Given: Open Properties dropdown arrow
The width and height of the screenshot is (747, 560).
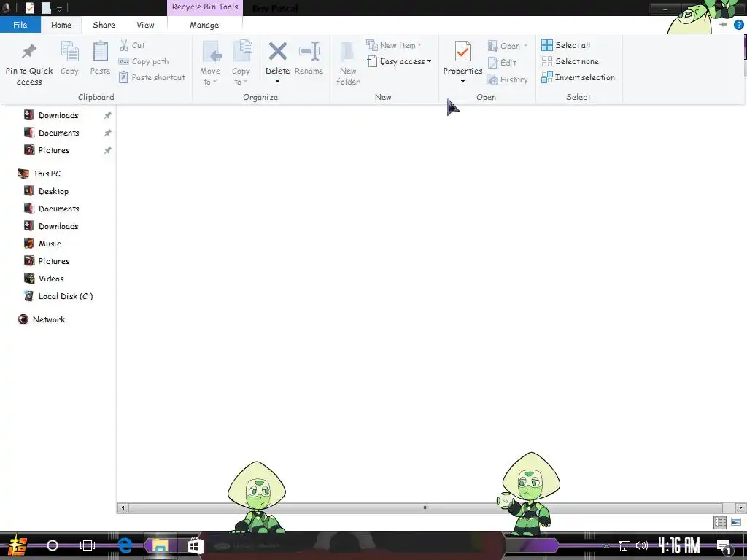Looking at the screenshot, I should click(x=462, y=82).
